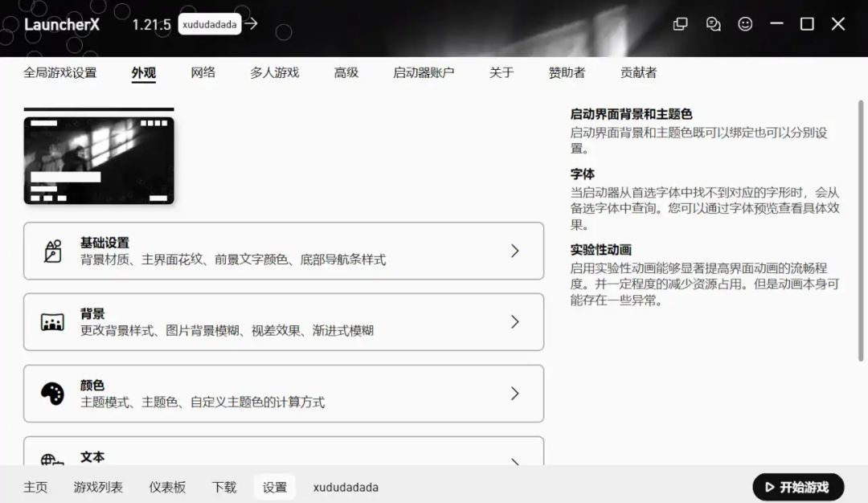Go to 主页 in bottom navigation
This screenshot has width=868, height=503.
pyautogui.click(x=35, y=487)
